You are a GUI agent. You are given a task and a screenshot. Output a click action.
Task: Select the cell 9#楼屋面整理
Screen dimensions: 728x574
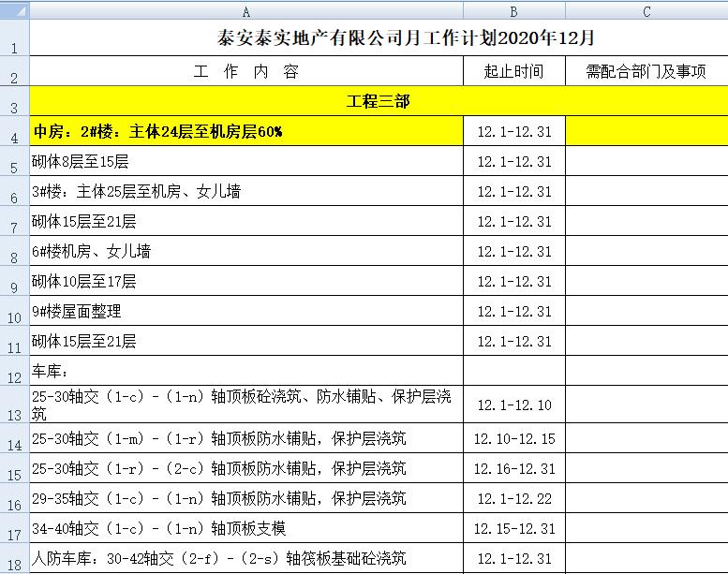(x=245, y=311)
